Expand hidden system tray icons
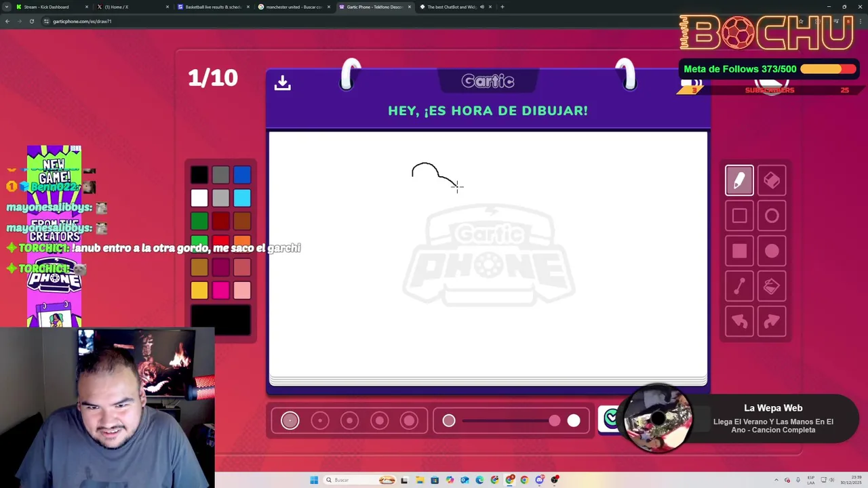868x488 pixels. [777, 480]
